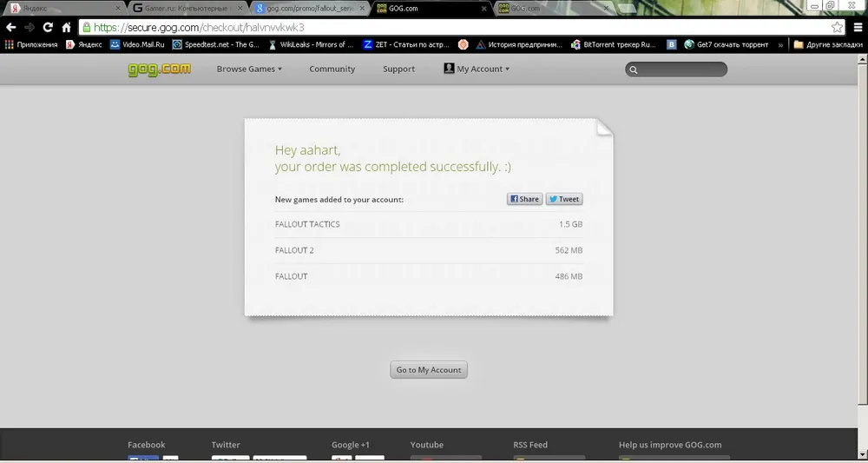
Task: Click the Google +1 footer heading
Action: (x=351, y=445)
